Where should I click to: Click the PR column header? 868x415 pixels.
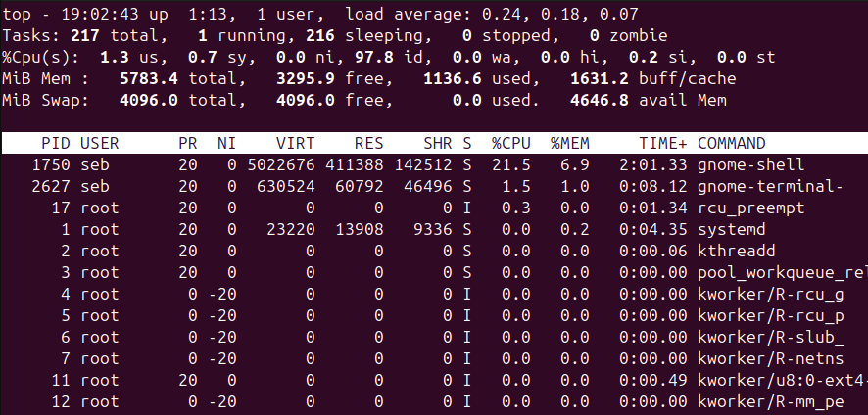tap(188, 143)
